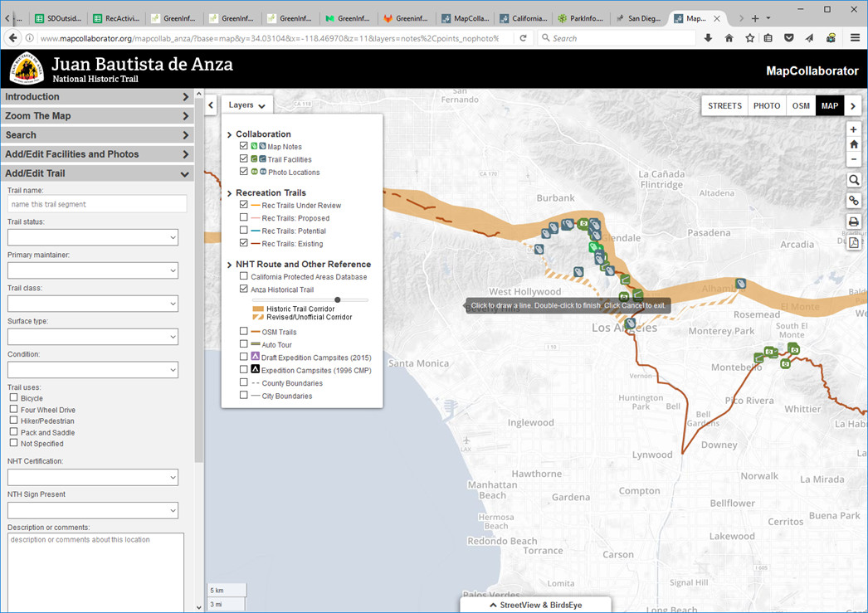Click green photo marker near Montebello
Viewport: 868px width, 613px height.
click(x=770, y=352)
